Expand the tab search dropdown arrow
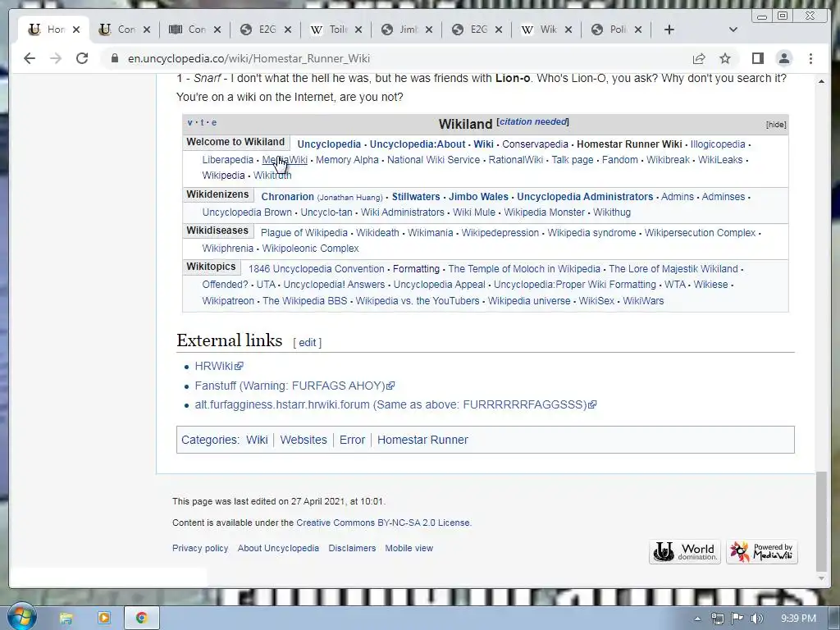This screenshot has height=630, width=840. [x=733, y=30]
